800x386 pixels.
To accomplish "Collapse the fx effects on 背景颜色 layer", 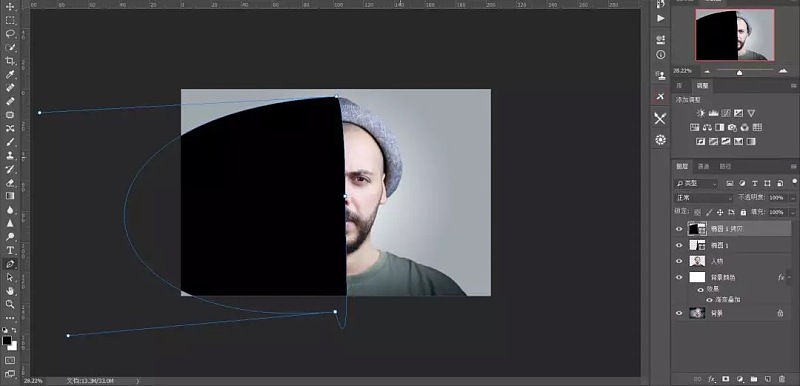I will (x=790, y=277).
